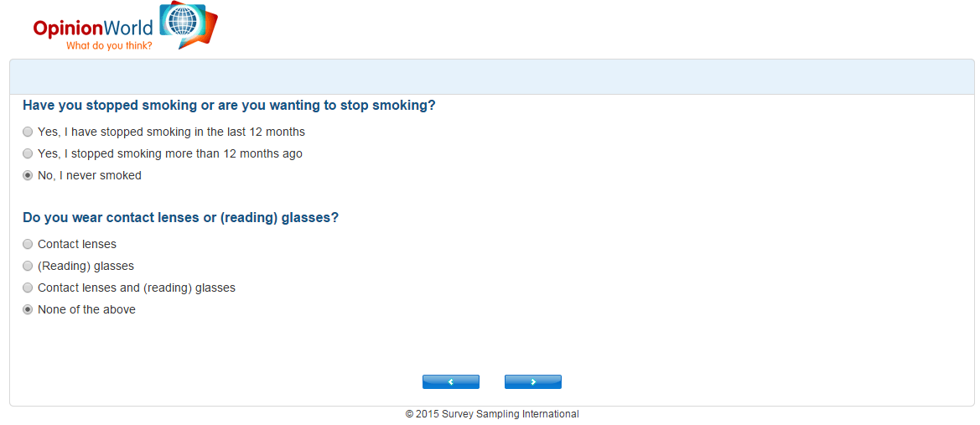Click the Survey Sampling International copyright text
This screenshot has width=980, height=425.
492,414
